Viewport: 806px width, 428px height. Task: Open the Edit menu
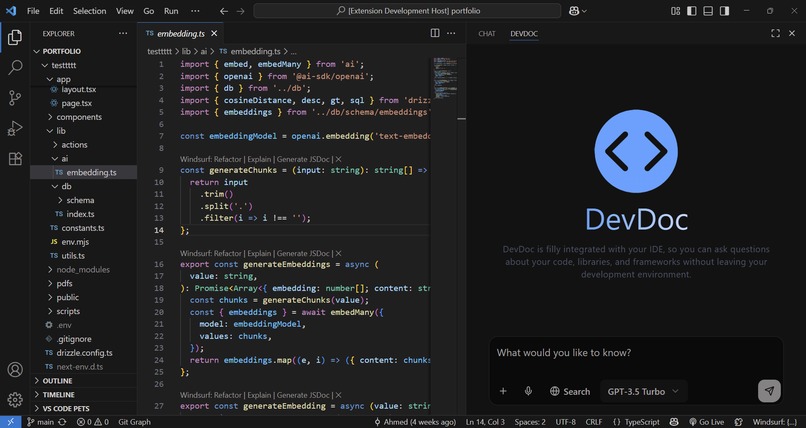(56, 11)
